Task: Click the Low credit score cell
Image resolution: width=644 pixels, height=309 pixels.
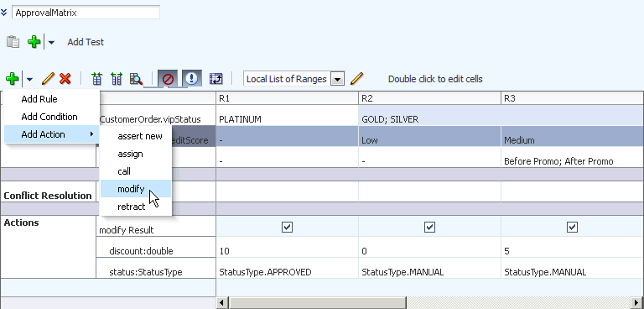Action: pyautogui.click(x=429, y=137)
